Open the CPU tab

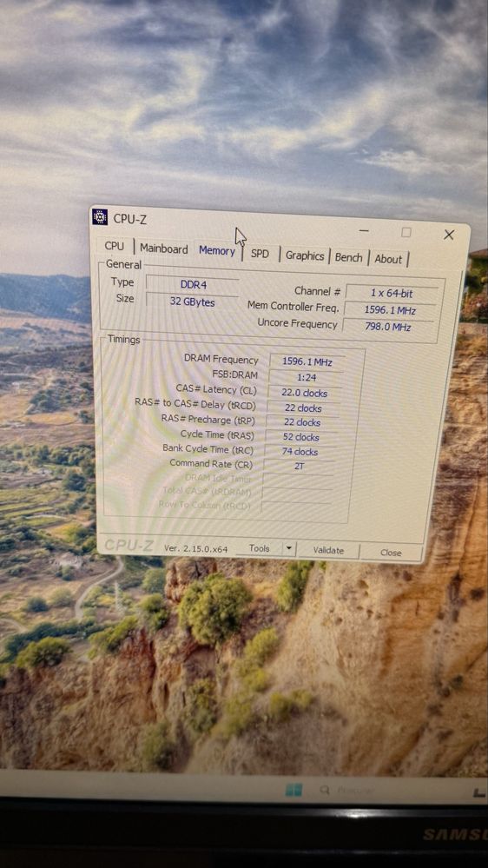point(115,247)
